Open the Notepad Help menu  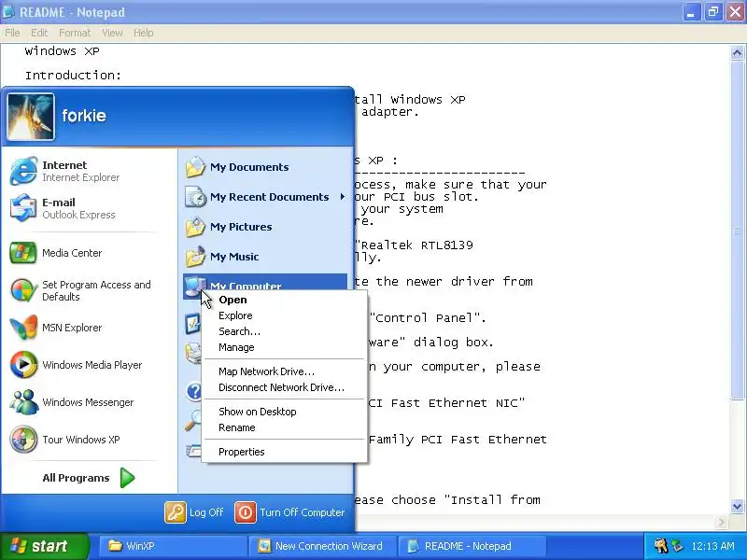pyautogui.click(x=144, y=33)
